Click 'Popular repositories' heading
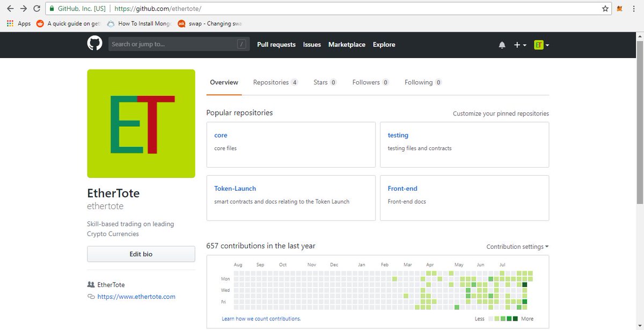The image size is (644, 330). (239, 113)
